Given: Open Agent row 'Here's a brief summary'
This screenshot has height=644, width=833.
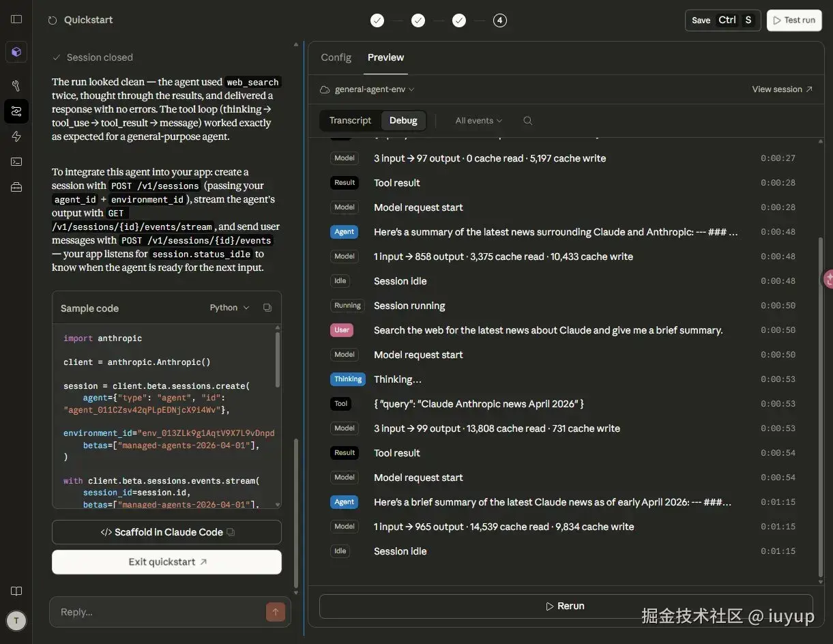Looking at the screenshot, I should point(563,502).
